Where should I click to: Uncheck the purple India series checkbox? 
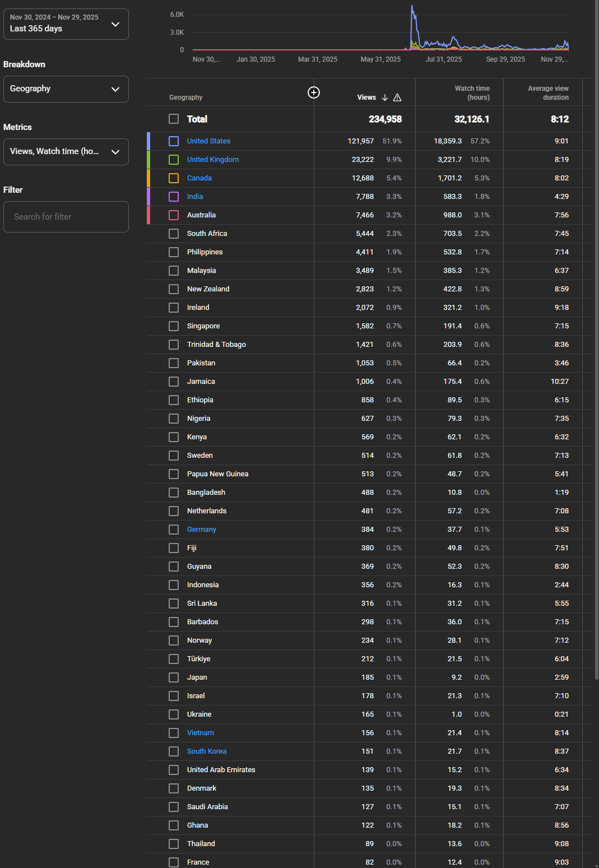click(x=174, y=197)
